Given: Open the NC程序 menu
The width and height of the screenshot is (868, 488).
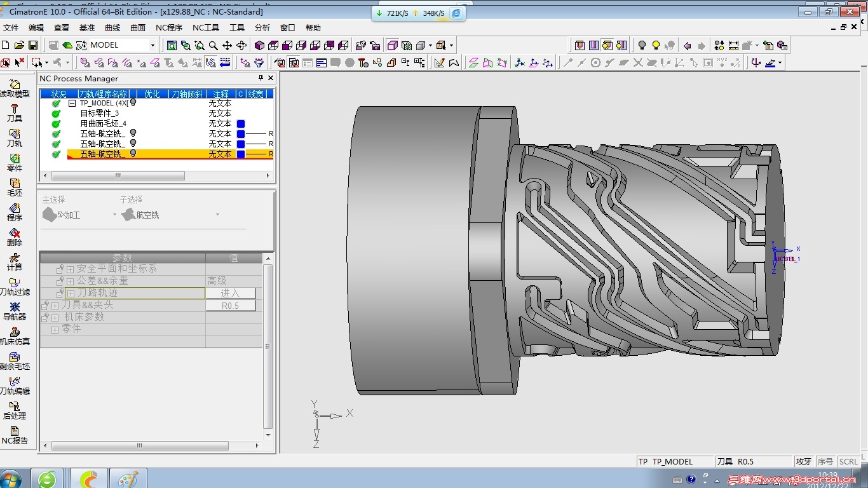Looking at the screenshot, I should [169, 28].
